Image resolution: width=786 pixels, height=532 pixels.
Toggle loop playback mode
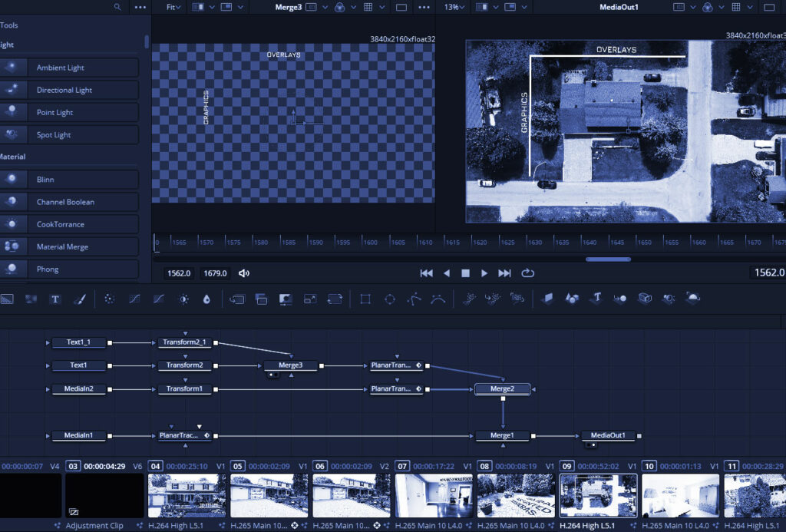click(528, 273)
